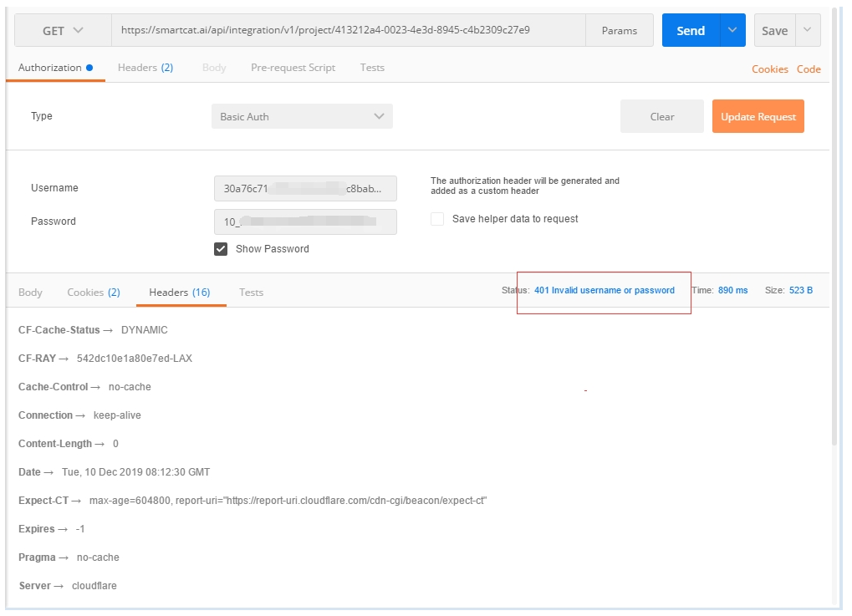This screenshot has width=852, height=616.
Task: Open the Basic Auth type selector
Action: point(301,116)
